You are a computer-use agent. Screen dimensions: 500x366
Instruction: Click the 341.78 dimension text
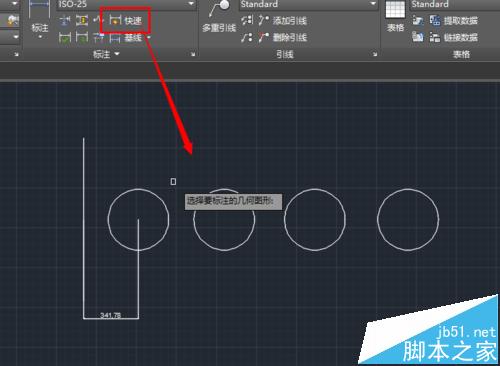111,315
